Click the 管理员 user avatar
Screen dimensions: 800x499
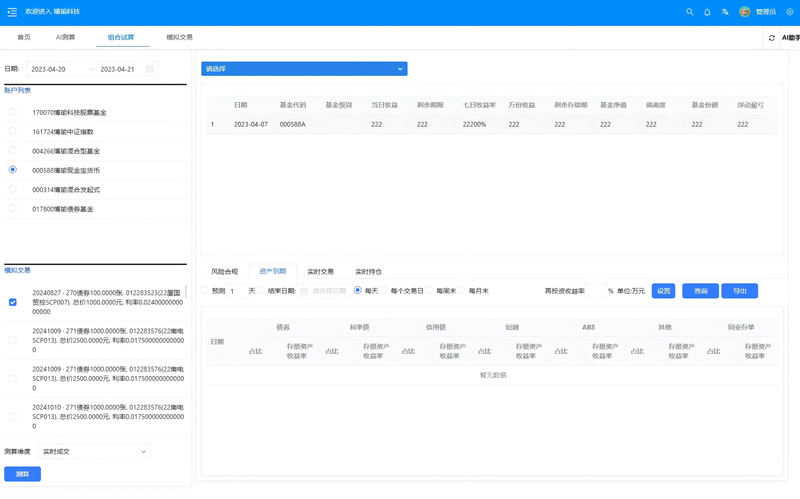tap(745, 12)
